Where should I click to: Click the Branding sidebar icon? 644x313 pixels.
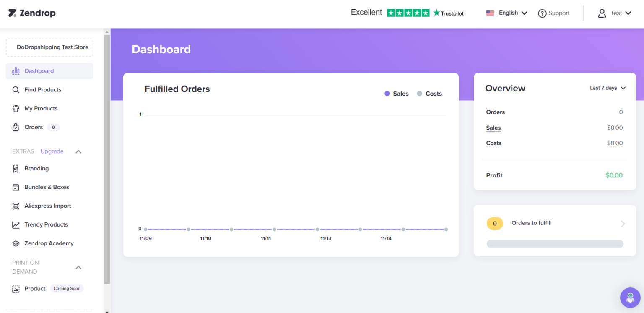tap(15, 168)
